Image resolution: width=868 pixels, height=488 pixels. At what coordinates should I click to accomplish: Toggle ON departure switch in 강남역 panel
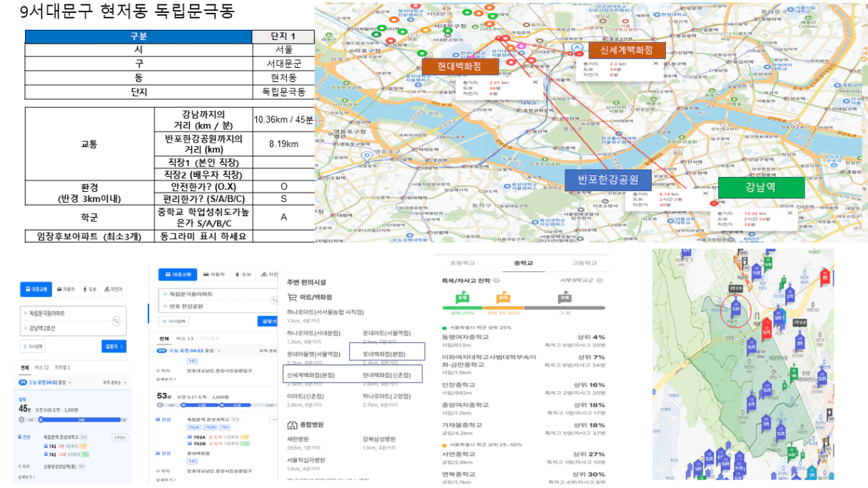tap(23, 382)
